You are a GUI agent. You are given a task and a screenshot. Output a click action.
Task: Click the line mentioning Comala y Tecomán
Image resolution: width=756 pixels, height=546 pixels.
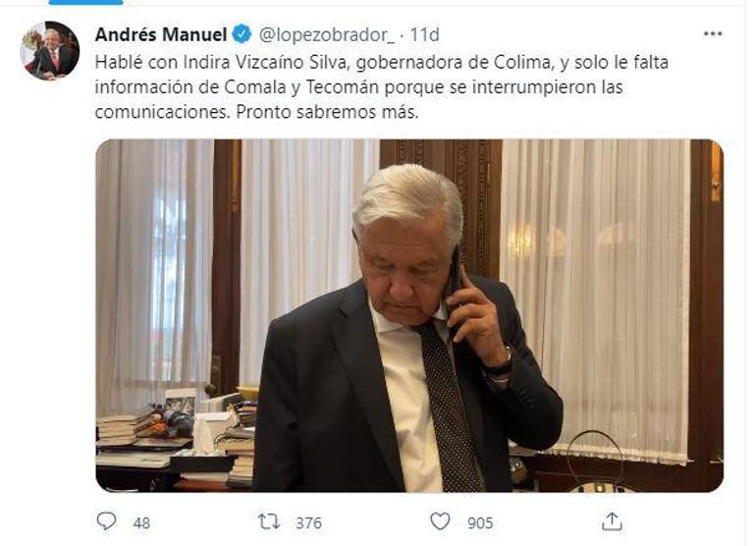pos(358,87)
